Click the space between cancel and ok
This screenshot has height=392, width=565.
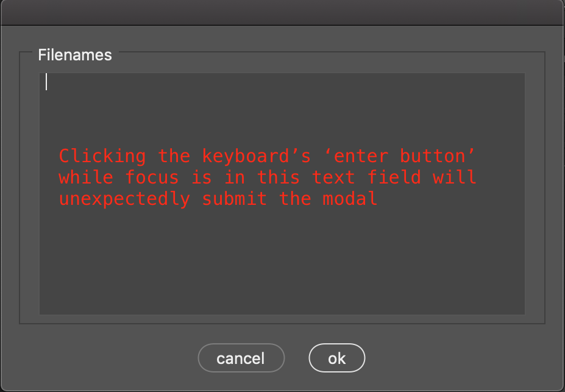297,358
